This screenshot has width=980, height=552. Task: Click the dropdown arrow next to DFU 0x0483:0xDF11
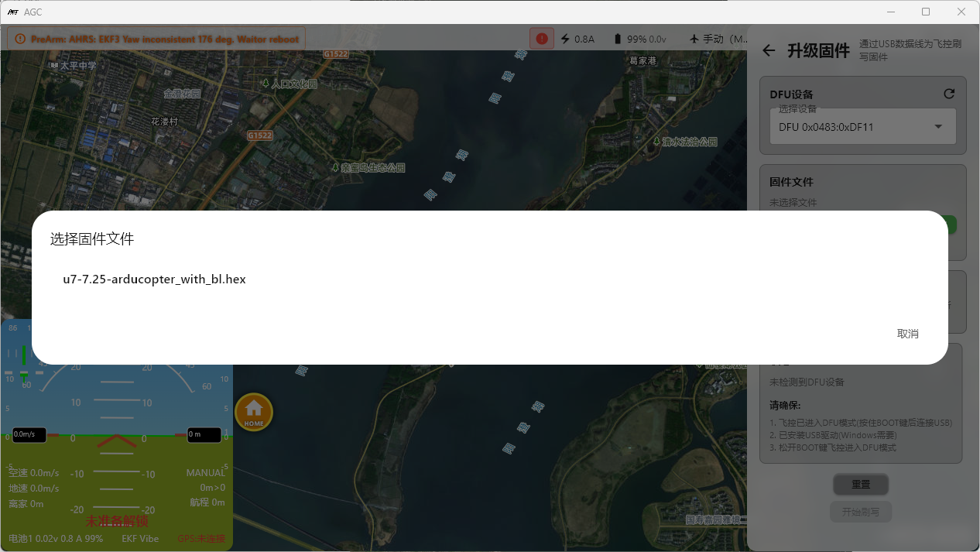[938, 127]
